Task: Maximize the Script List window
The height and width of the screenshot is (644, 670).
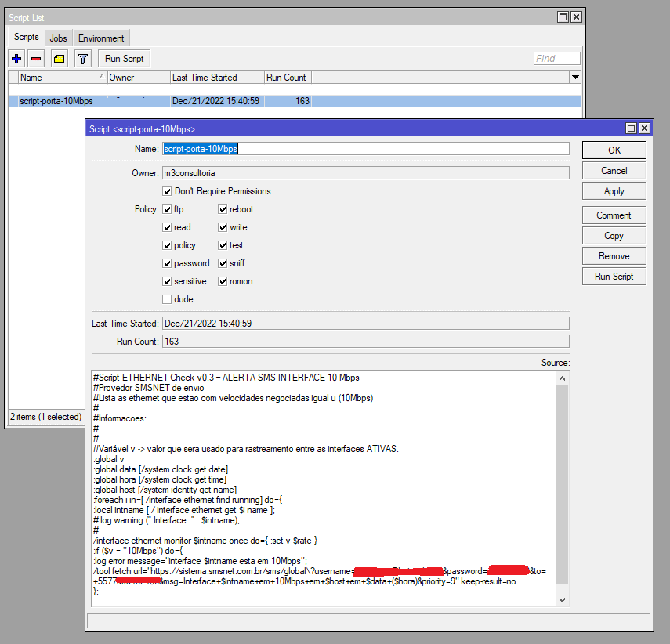Action: (x=563, y=16)
